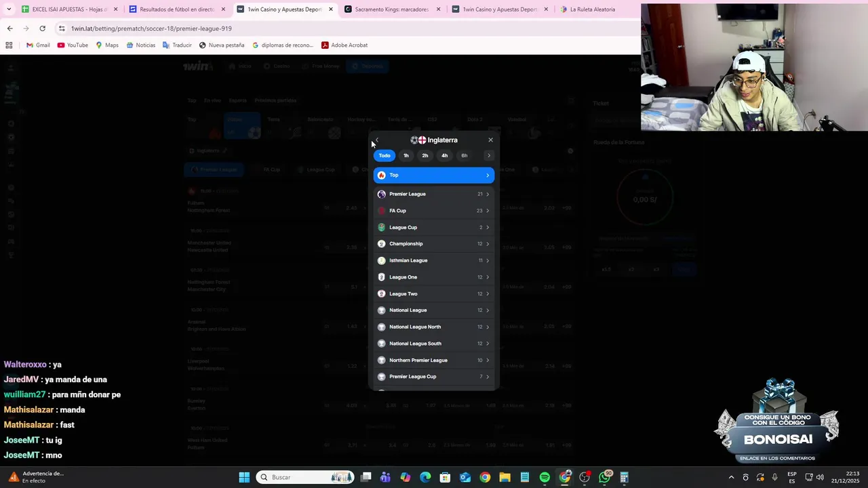
Task: Open Premier League with 21 matches
Action: coord(434,194)
